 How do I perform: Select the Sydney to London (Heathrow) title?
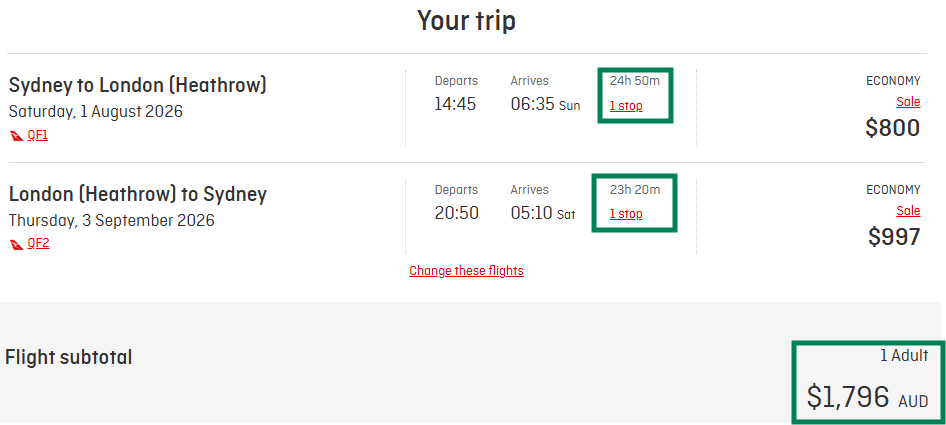(x=138, y=85)
